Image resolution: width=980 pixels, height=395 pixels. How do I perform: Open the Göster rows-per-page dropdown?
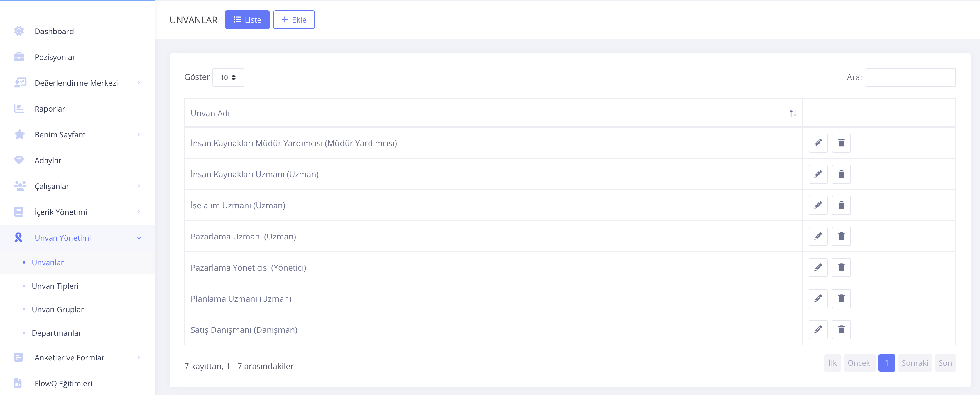click(228, 78)
